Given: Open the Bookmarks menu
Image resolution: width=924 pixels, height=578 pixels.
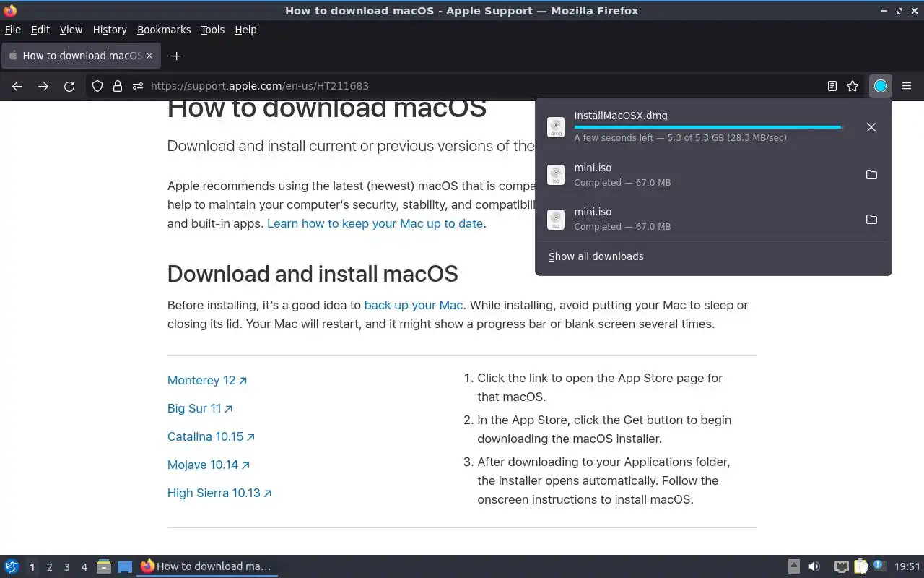Looking at the screenshot, I should point(164,30).
